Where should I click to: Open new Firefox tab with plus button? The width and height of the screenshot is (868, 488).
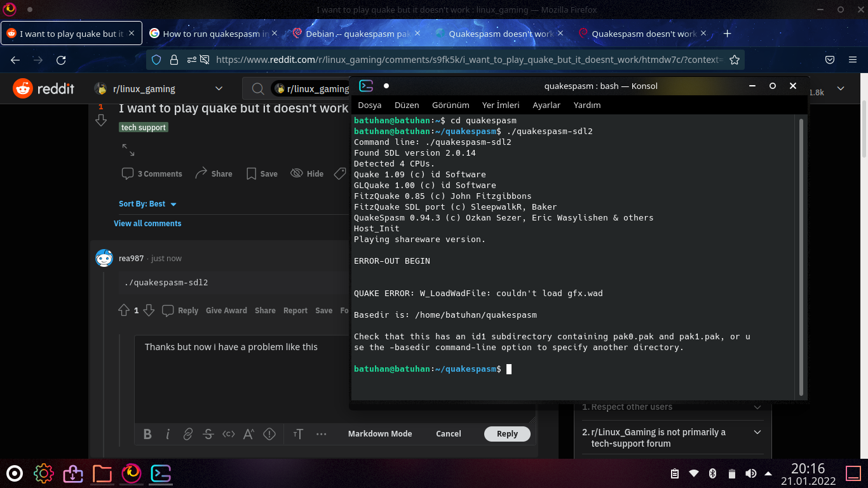coord(728,33)
